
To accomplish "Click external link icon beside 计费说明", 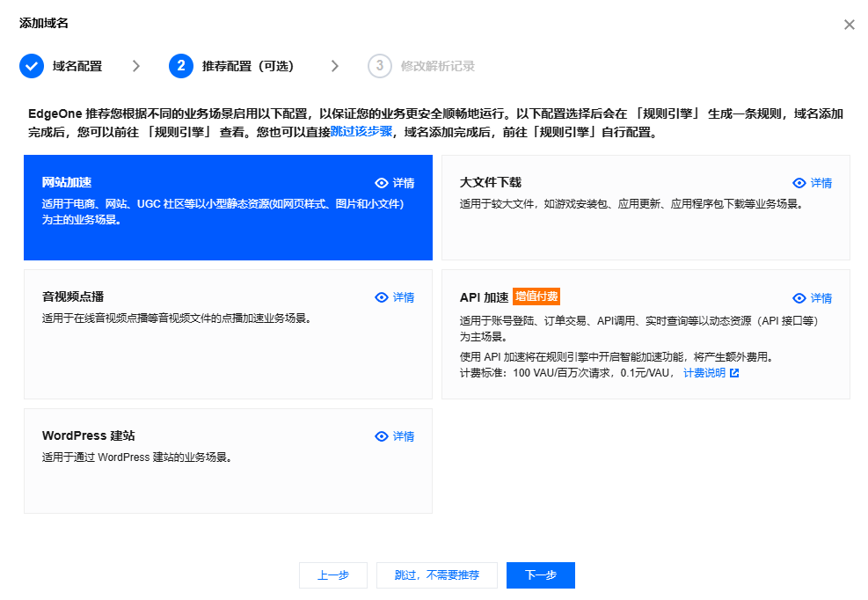I will tap(734, 373).
